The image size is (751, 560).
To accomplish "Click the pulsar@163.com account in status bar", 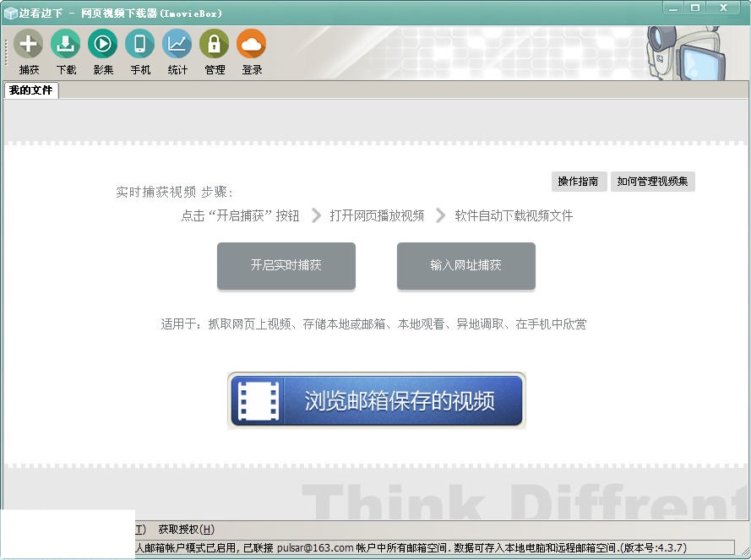I will 315,548.
